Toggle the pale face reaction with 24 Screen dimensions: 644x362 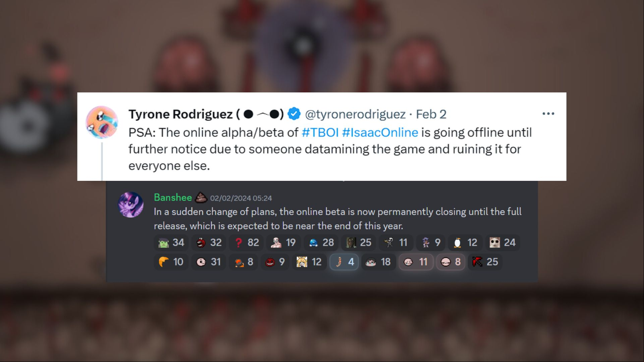click(503, 242)
